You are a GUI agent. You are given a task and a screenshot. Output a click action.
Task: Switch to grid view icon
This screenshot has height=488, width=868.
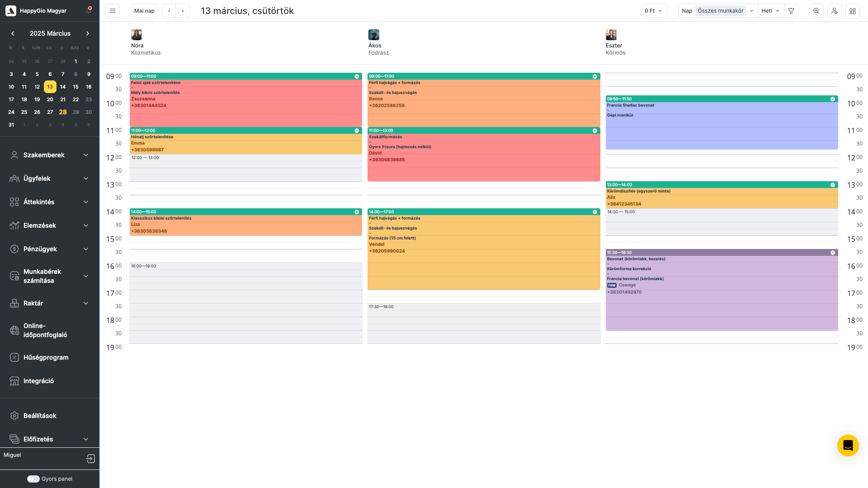click(x=853, y=11)
